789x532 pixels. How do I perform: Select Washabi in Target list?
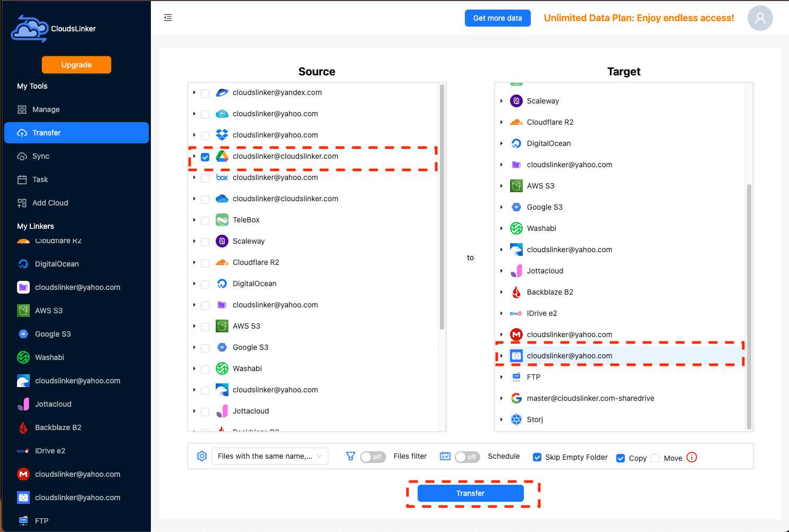click(x=541, y=228)
